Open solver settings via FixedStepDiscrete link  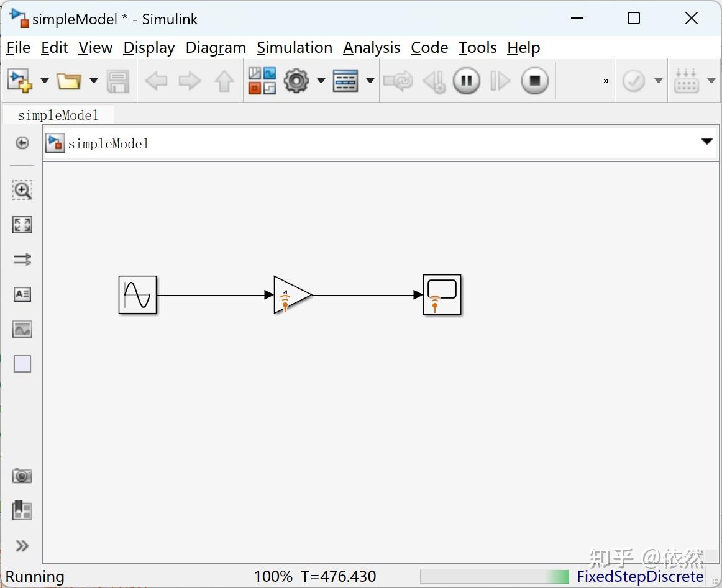click(641, 576)
